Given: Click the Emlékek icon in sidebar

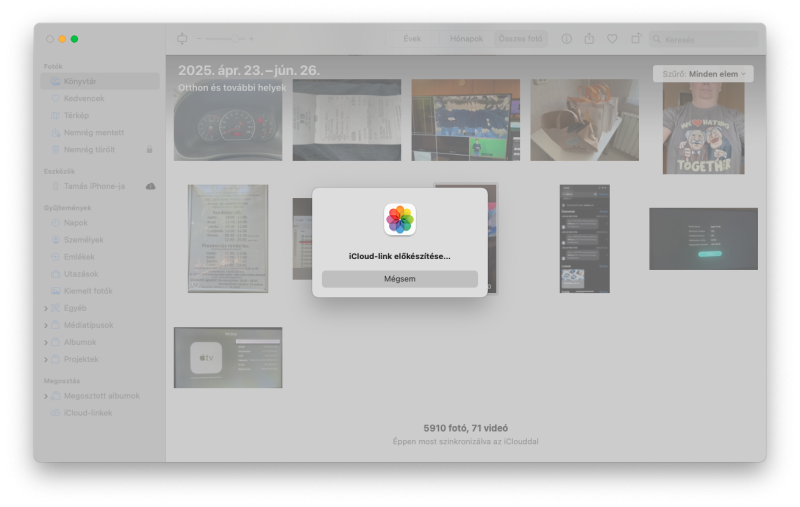Looking at the screenshot, I should tap(56, 257).
